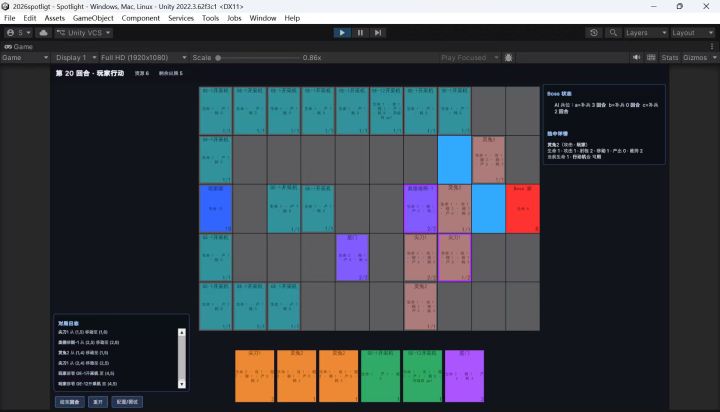Toggle the game view audio mute icon

tap(636, 57)
